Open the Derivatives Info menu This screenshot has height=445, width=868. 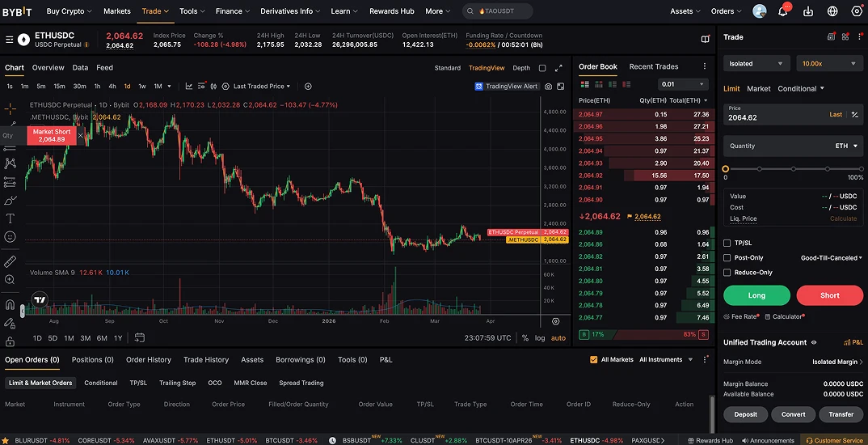289,11
